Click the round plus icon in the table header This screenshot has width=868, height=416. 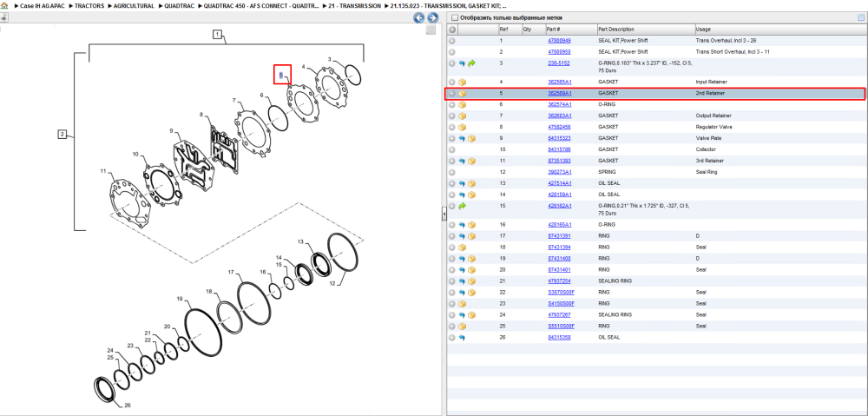tap(452, 30)
